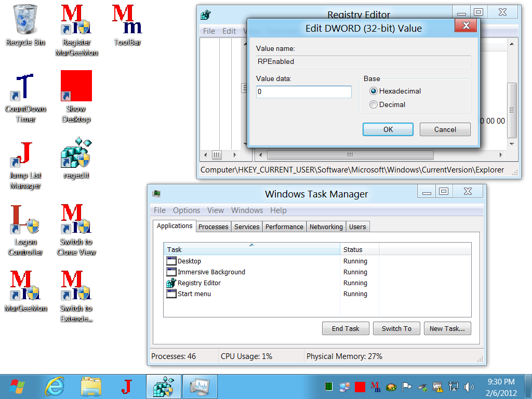
Task: Click the Switch to Extended shortcut
Action: [76, 296]
